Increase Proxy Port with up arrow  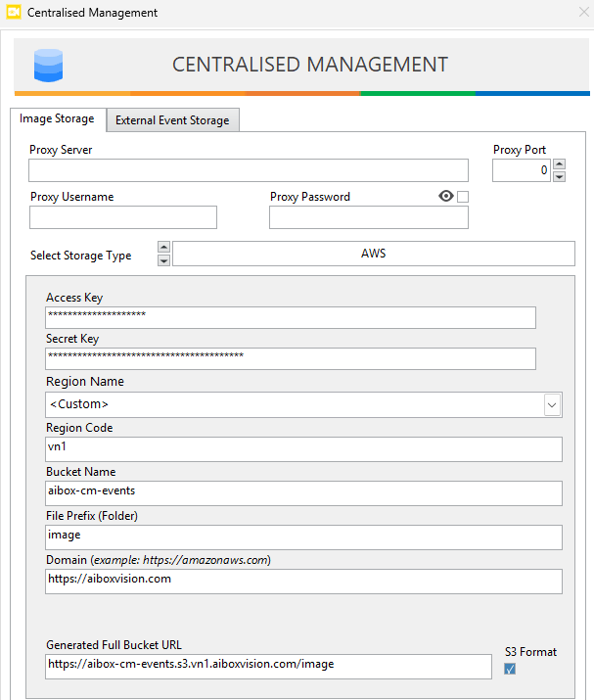click(559, 164)
